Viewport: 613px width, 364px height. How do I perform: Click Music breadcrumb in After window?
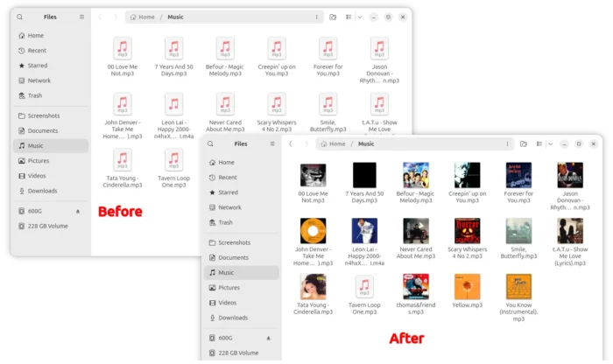[x=366, y=143]
